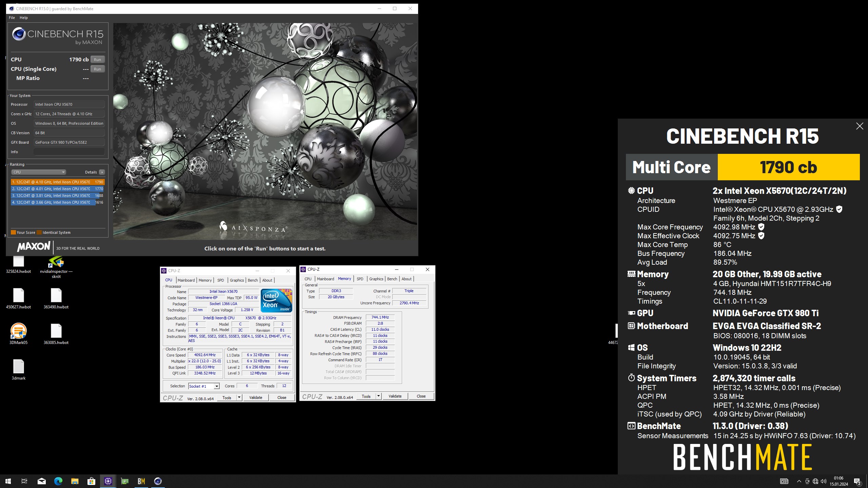Screen dimensions: 868x488
Task: Open Graphics tab in Memory CPU-Z window
Action: [x=376, y=279]
